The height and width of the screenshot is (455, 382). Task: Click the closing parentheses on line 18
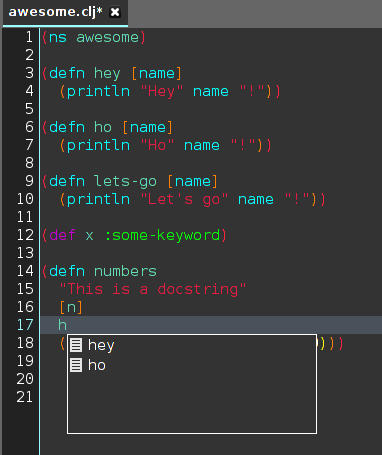(330, 343)
